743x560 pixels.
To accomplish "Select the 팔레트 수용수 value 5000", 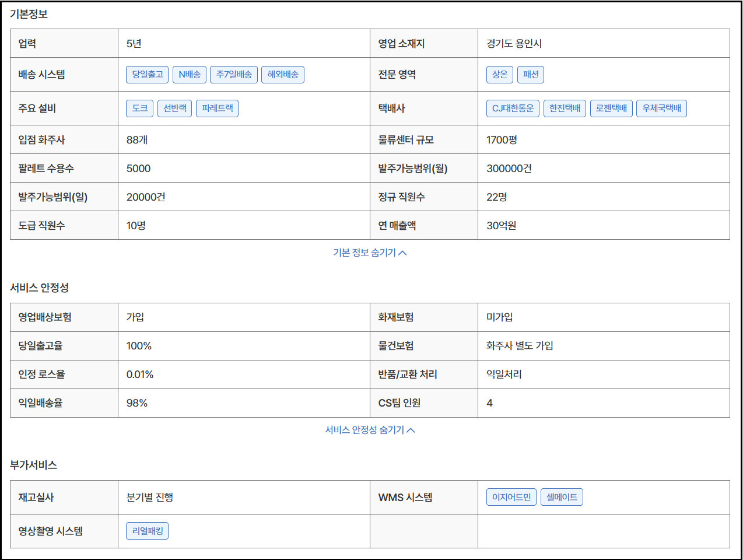I will coord(138,169).
